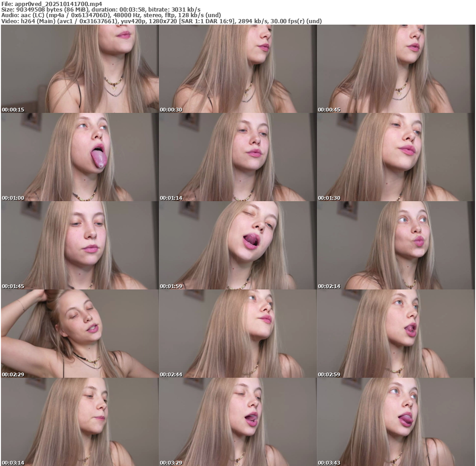
Task: Choose the 00:02:44 frame
Action: click(x=238, y=334)
